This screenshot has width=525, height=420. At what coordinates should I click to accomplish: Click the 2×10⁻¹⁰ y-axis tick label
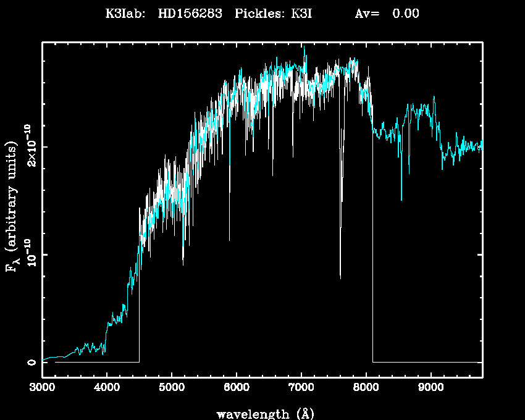(30, 145)
